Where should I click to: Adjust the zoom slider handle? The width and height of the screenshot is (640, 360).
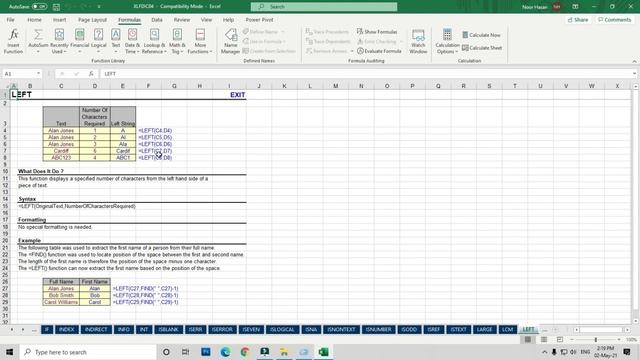pos(596,340)
